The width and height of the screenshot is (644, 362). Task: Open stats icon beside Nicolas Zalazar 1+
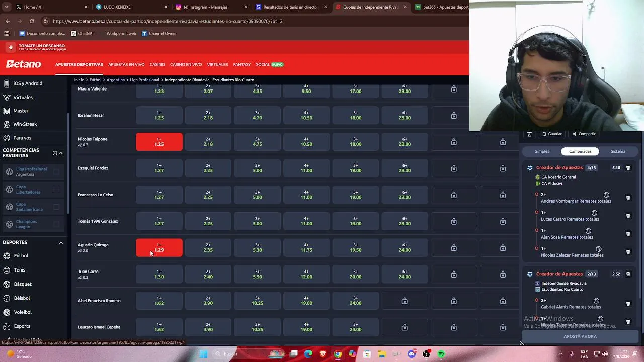point(599,249)
